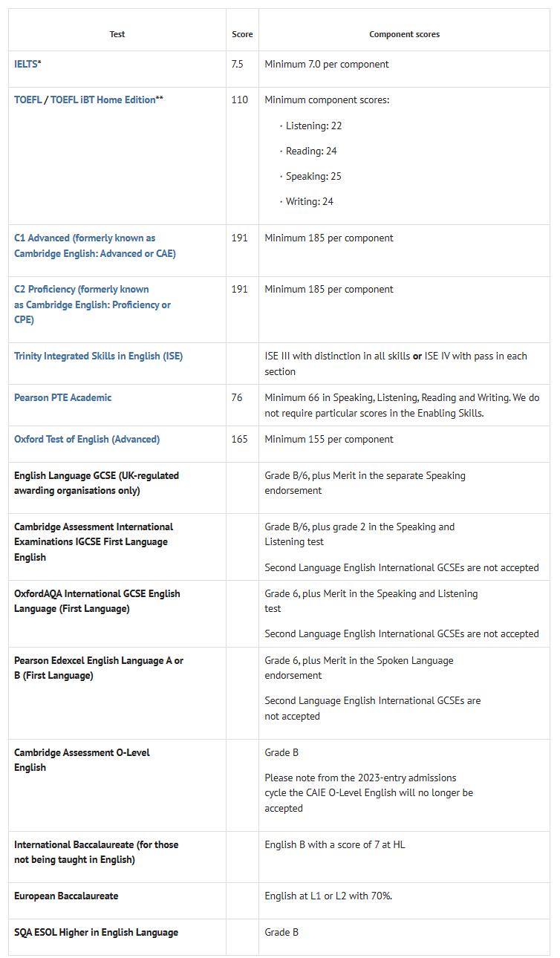Screen dimensions: 560x958
Task: Click the SQA ESOL Higher row label
Action: [x=96, y=933]
